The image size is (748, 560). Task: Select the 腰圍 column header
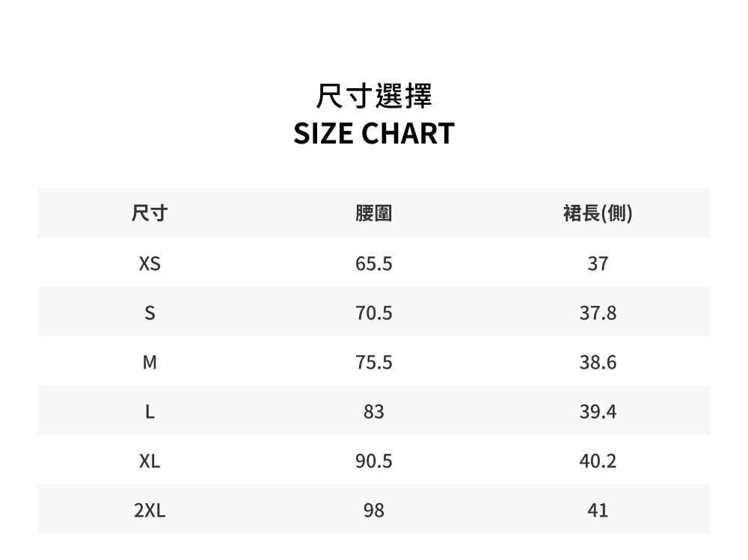(x=373, y=213)
